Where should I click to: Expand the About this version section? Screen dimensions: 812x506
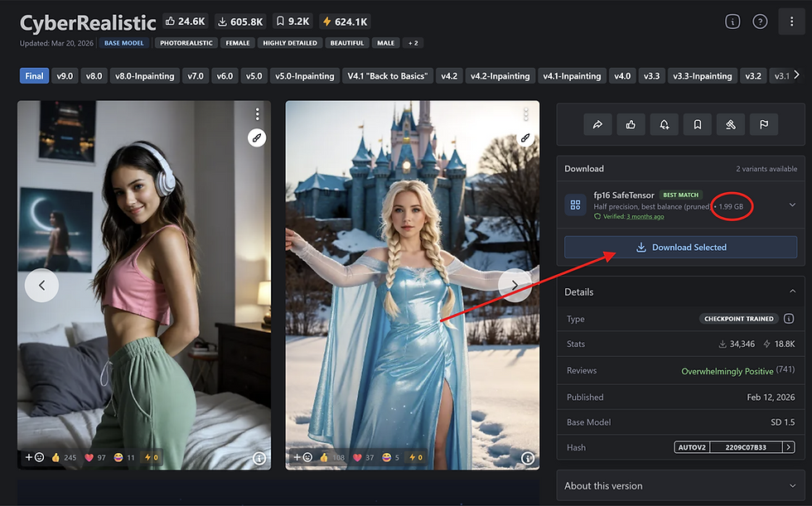tap(792, 486)
